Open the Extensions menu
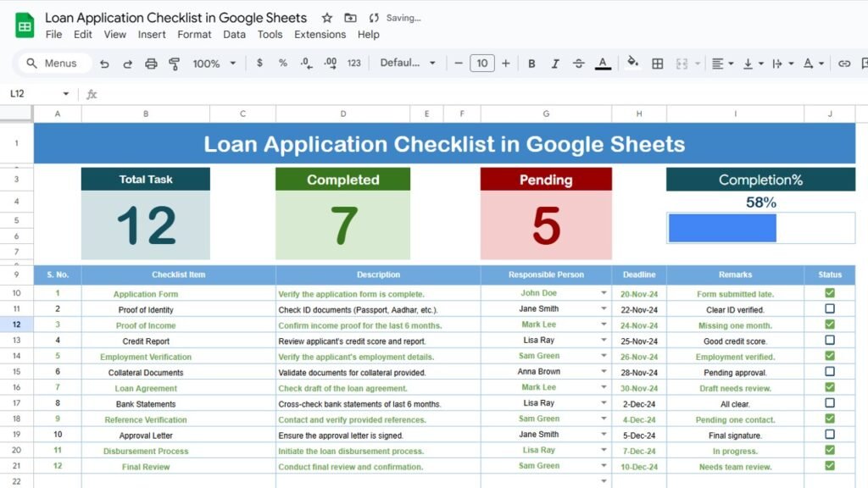Screen dimensions: 868x488 click(x=320, y=35)
